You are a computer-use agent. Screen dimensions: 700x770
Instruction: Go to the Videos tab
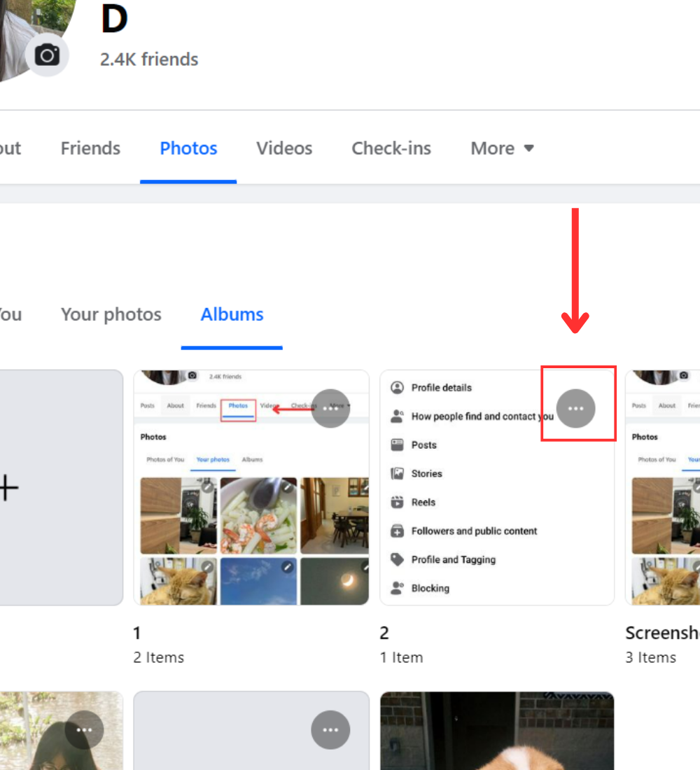point(284,148)
